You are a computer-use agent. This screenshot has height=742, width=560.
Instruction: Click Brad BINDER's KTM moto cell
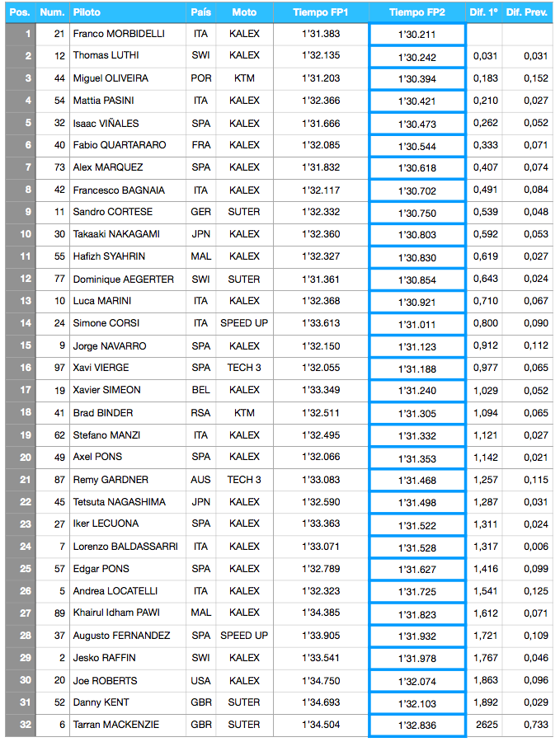244,413
